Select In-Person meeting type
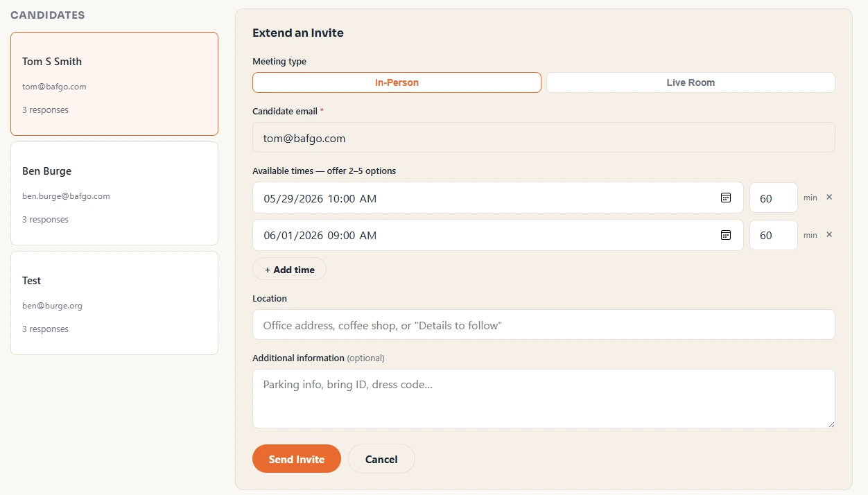 397,82
